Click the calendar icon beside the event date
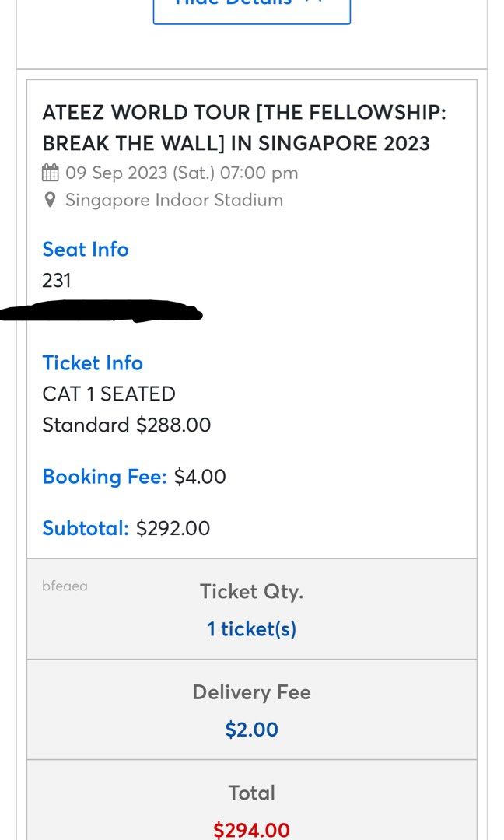This screenshot has width=504, height=840. coord(50,173)
